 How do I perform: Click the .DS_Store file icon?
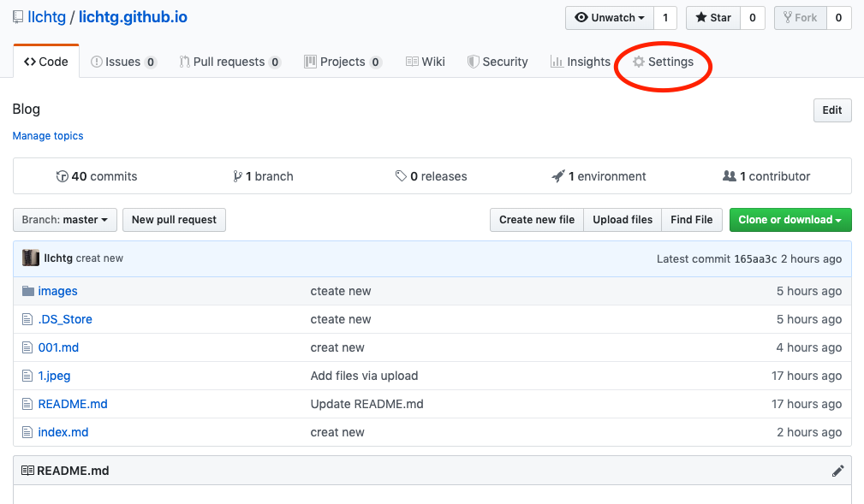pyautogui.click(x=27, y=319)
